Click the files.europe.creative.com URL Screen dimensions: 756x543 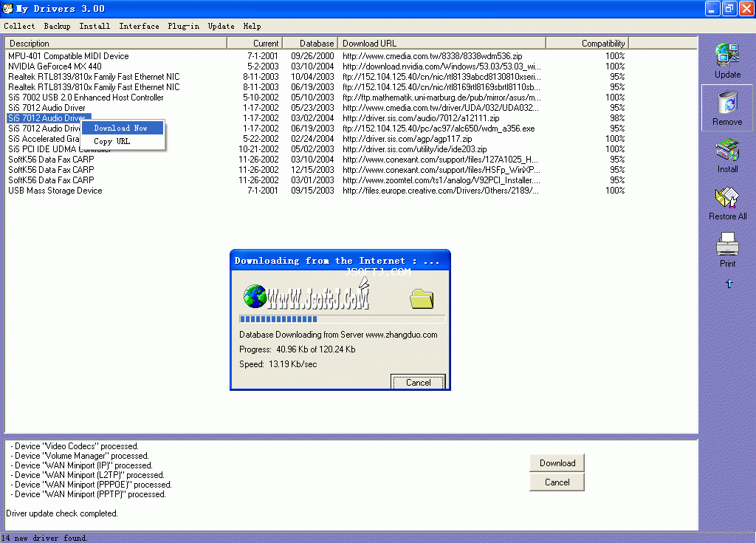click(441, 191)
